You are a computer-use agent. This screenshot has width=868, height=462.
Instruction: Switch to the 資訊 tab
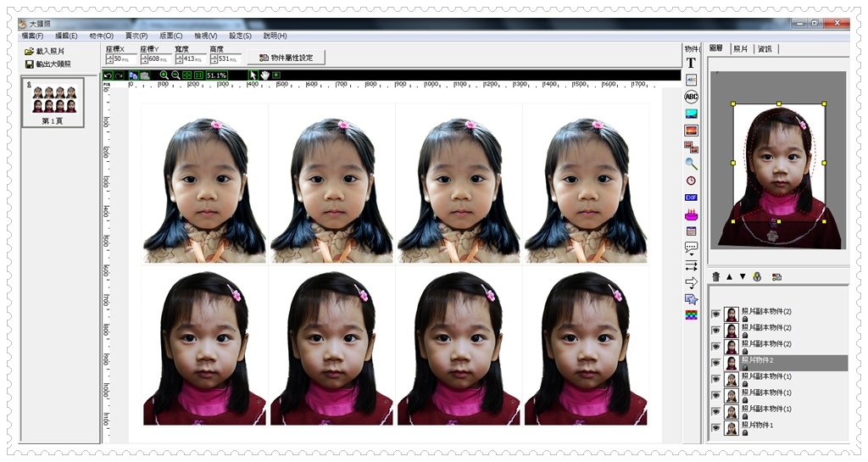tap(765, 48)
